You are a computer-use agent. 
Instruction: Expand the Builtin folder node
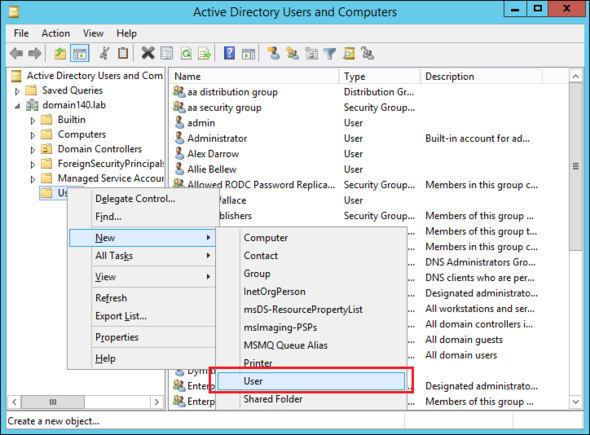pyautogui.click(x=33, y=120)
